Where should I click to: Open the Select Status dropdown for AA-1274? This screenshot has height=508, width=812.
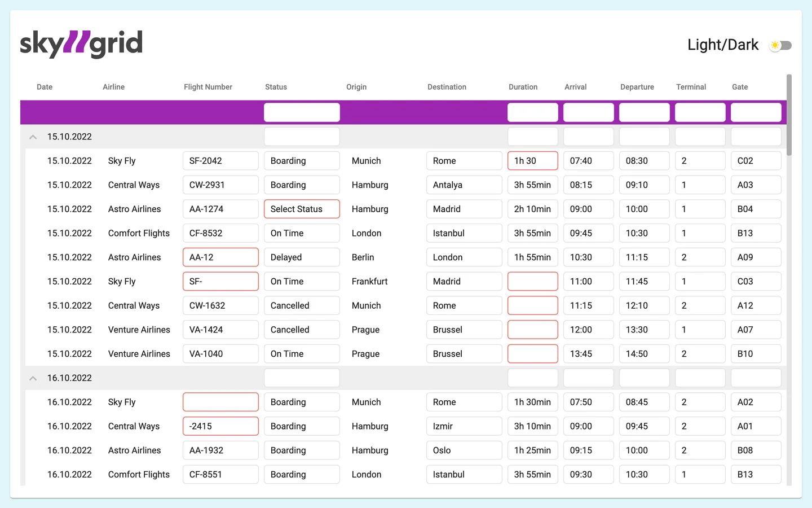click(302, 209)
